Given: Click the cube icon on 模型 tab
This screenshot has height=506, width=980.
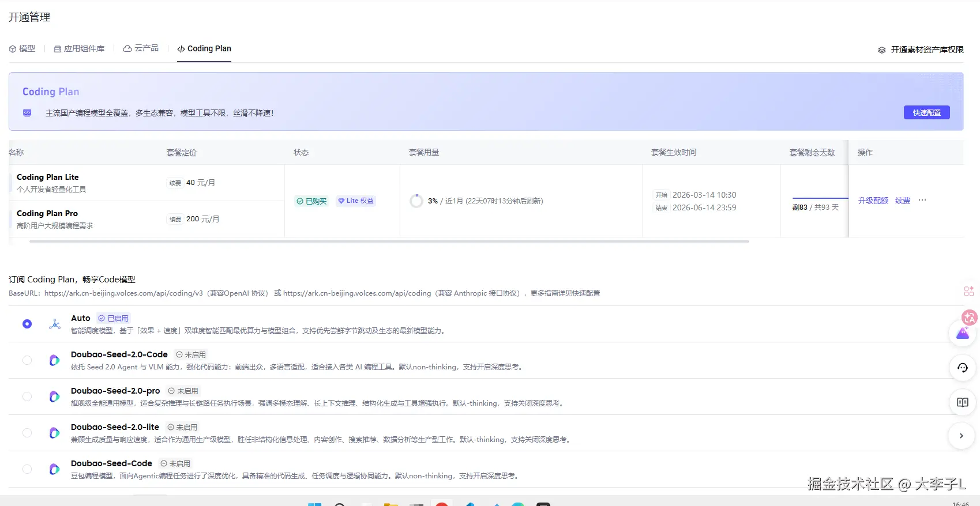Looking at the screenshot, I should 13,49.
